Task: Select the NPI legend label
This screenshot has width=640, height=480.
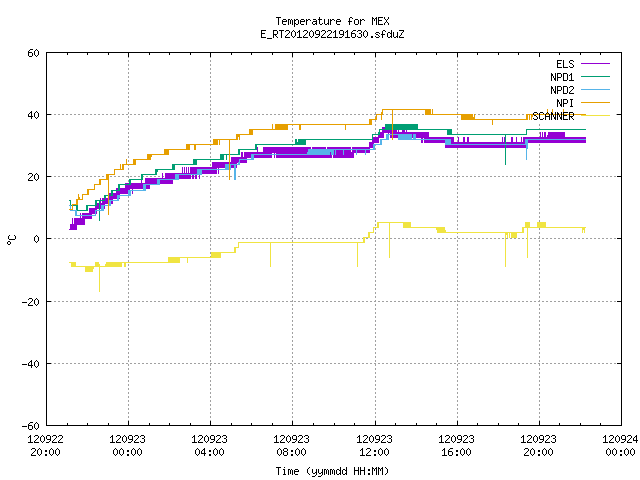Action: [565, 103]
